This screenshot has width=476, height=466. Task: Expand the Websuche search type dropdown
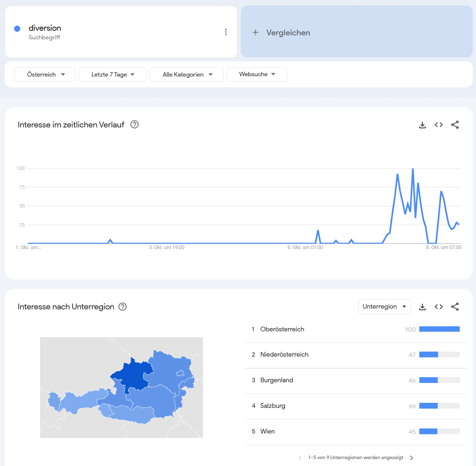point(257,74)
